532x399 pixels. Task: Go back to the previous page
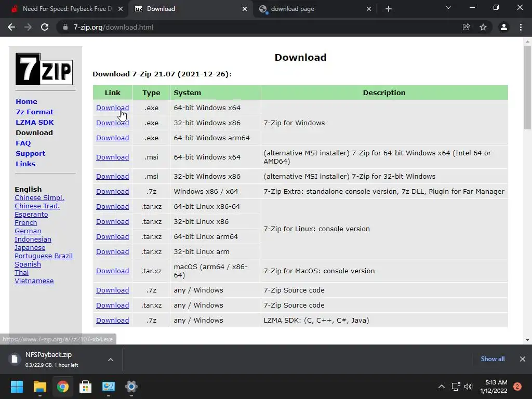[x=11, y=27]
